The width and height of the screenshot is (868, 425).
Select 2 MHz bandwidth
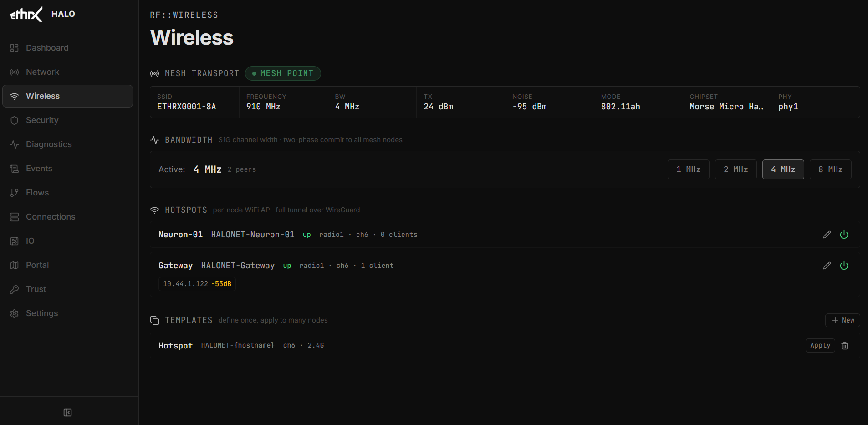click(x=736, y=169)
